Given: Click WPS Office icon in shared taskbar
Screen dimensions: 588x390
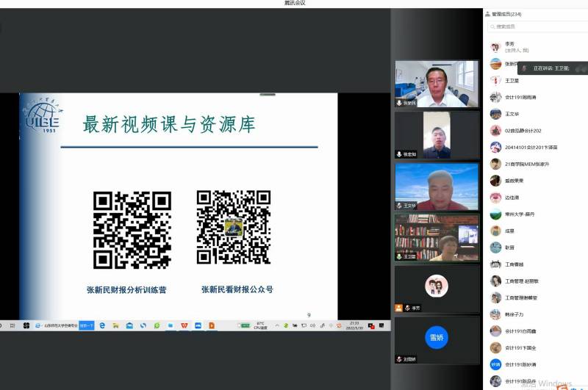Looking at the screenshot, I should pyautogui.click(x=184, y=325).
